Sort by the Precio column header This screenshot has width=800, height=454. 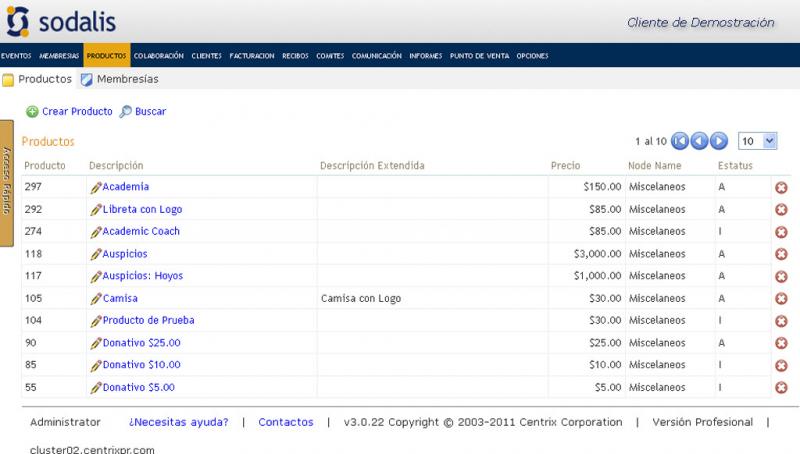[x=565, y=165]
